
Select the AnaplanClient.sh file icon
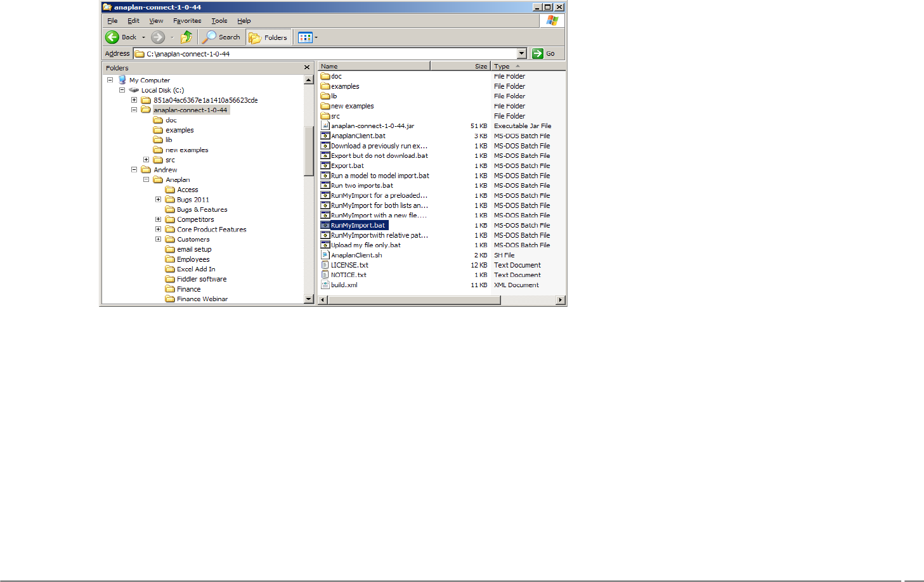click(x=325, y=255)
